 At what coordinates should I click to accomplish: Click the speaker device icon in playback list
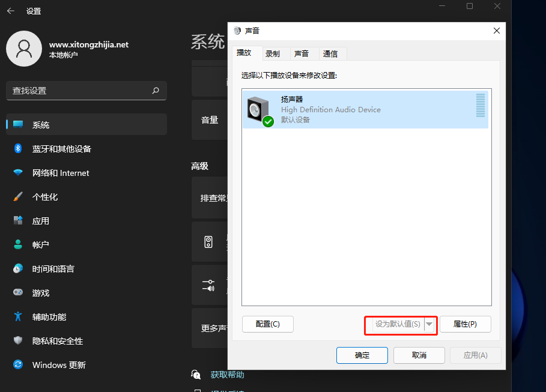pos(260,111)
